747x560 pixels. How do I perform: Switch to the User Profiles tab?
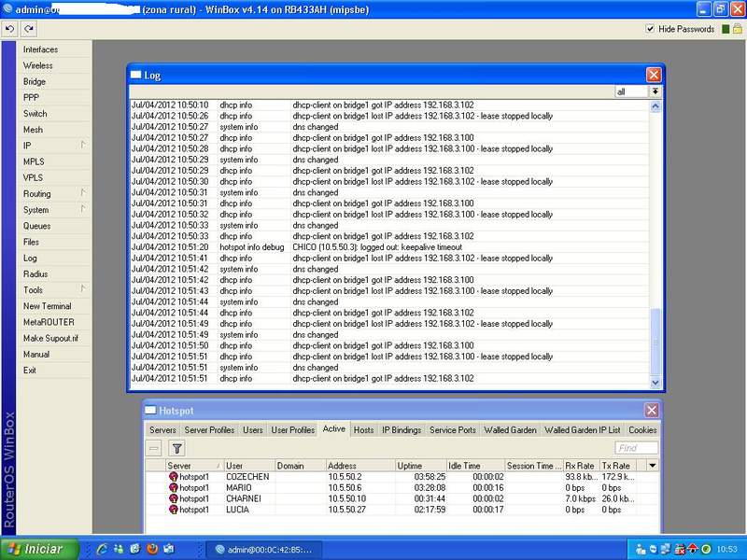[292, 430]
